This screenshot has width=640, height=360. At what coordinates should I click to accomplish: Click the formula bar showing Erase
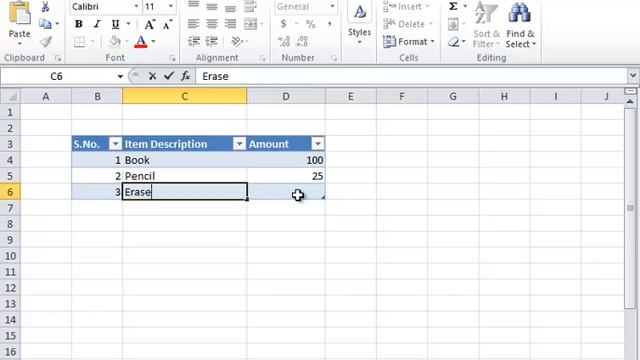point(411,76)
